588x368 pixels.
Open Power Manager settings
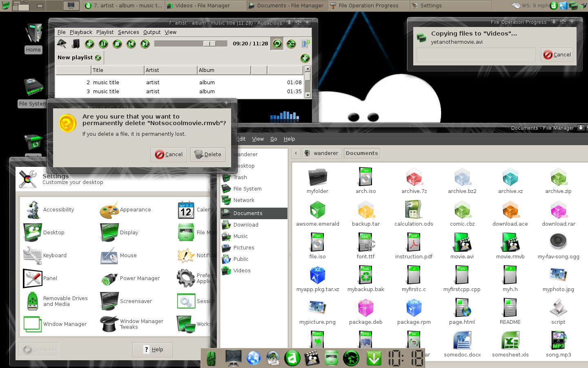coord(130,278)
